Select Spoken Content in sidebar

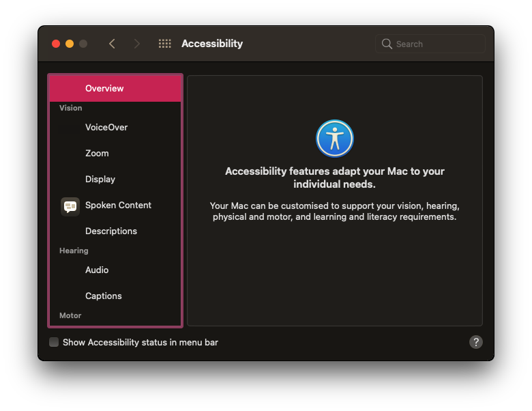(115, 205)
